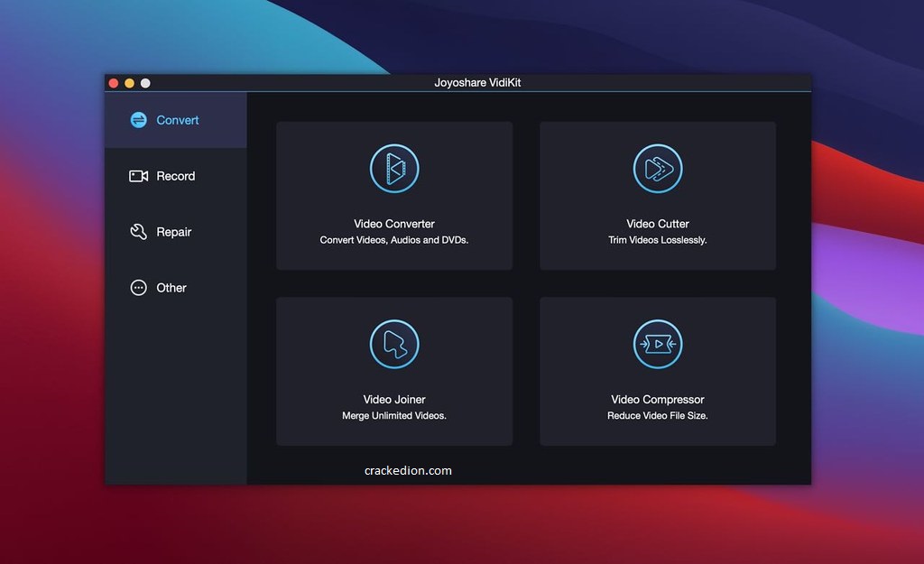This screenshot has height=564, width=924.
Task: Switch to the Repair tab label
Action: coord(174,232)
